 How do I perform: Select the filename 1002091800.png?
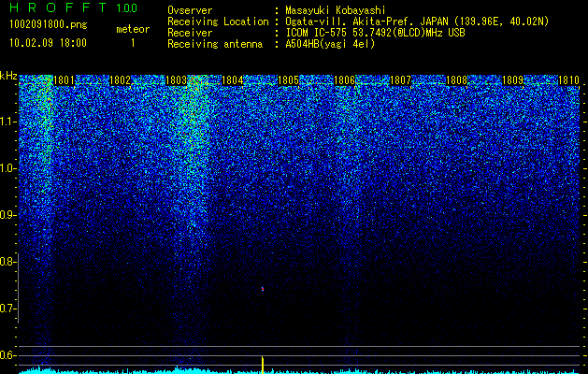tap(49, 24)
